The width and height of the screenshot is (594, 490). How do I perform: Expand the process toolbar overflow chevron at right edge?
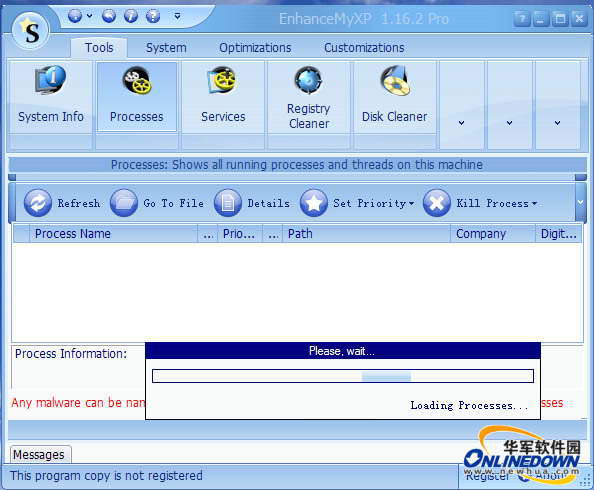tap(580, 202)
